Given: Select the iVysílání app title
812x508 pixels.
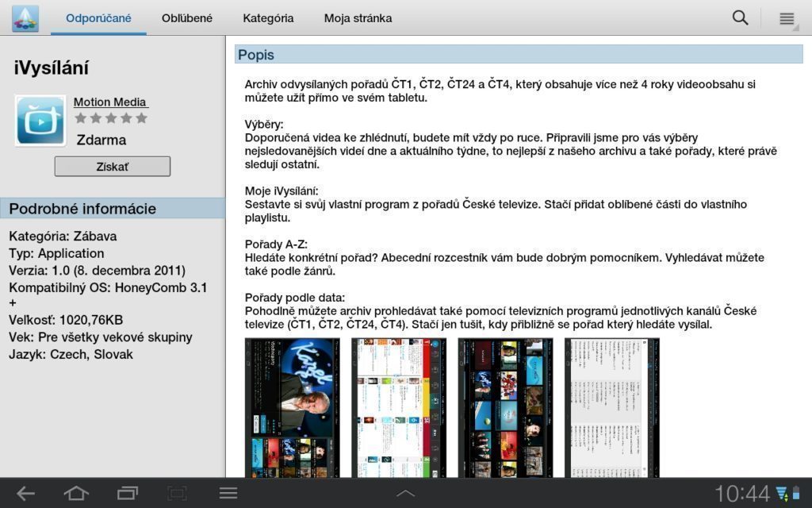Looking at the screenshot, I should point(52,68).
